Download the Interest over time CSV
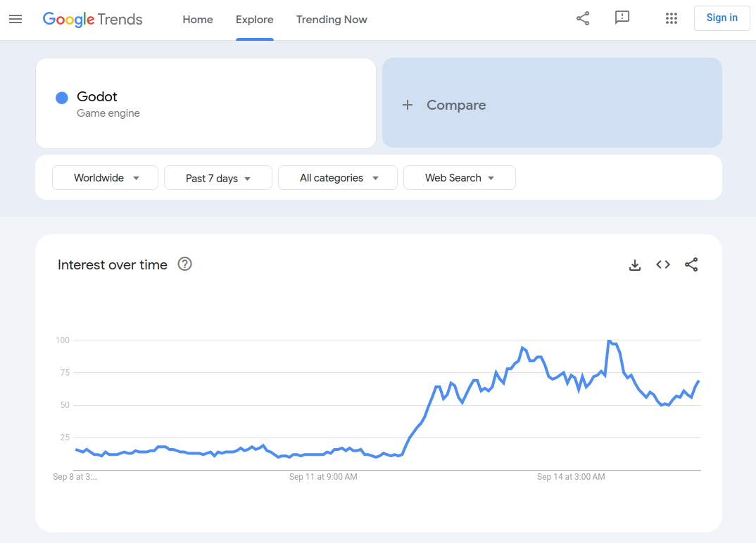The image size is (756, 543). (x=635, y=265)
